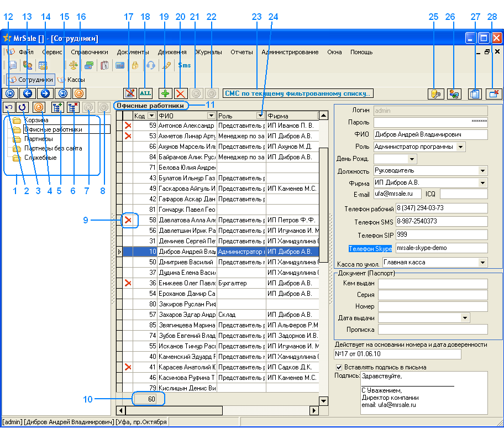Click the headset support icon
This screenshot has height=428, width=504.
pos(150,65)
